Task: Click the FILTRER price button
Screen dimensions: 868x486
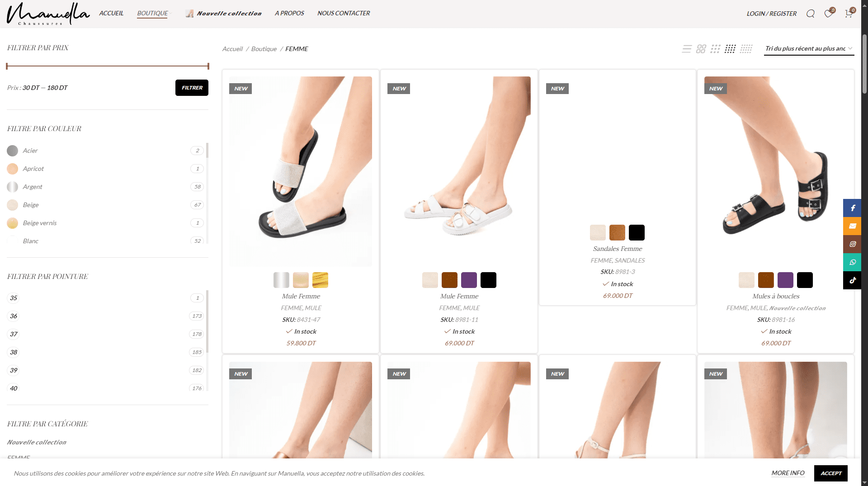Action: 192,88
